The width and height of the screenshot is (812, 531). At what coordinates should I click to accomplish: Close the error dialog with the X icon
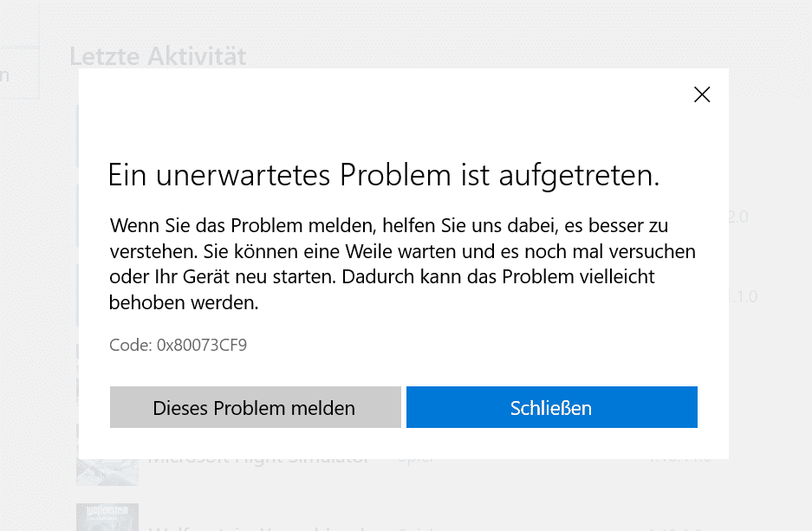tap(702, 94)
